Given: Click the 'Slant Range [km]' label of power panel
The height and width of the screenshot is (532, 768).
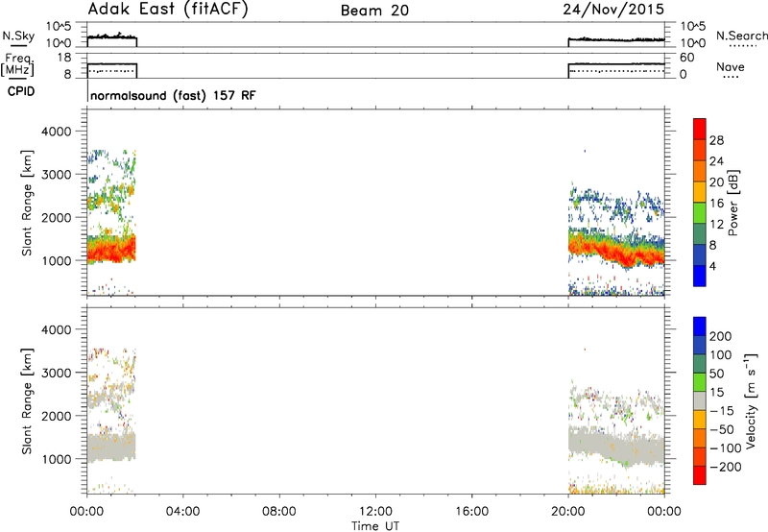Looking at the screenshot, I should tap(27, 203).
